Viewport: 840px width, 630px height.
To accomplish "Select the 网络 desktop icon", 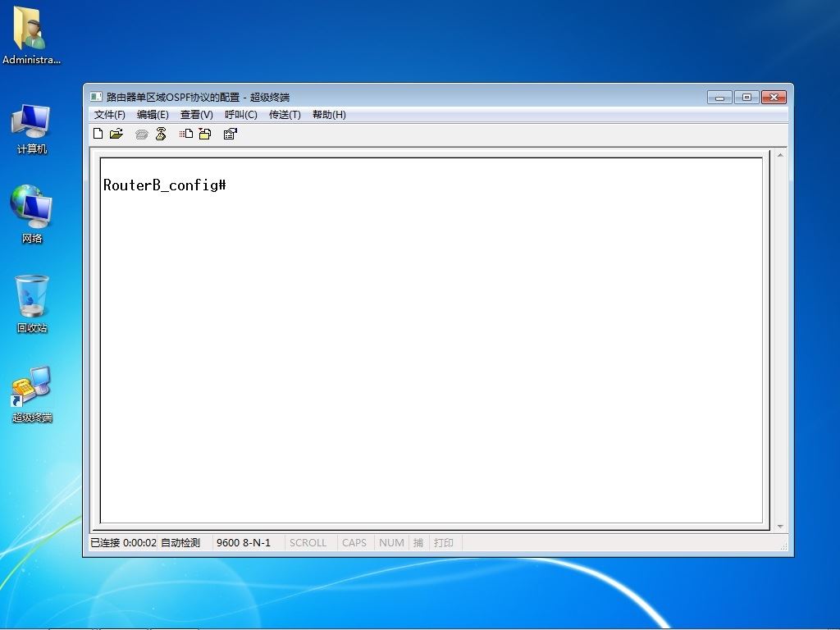I will tap(32, 214).
